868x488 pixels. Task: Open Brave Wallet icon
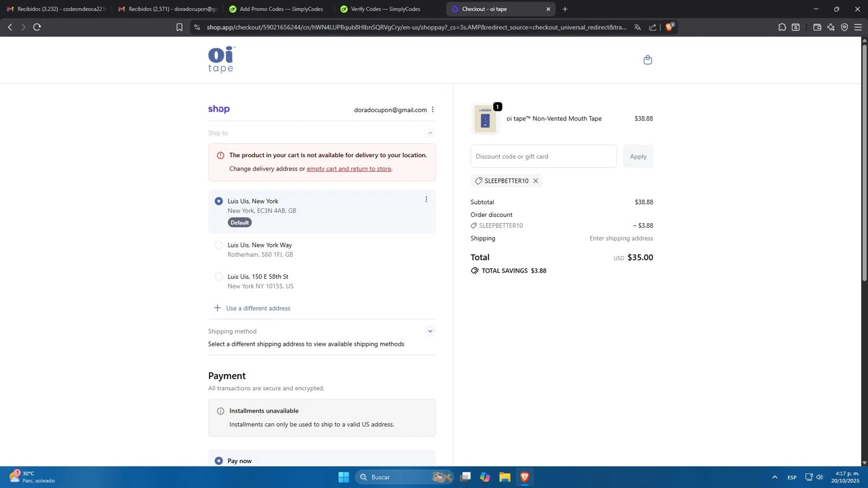817,27
